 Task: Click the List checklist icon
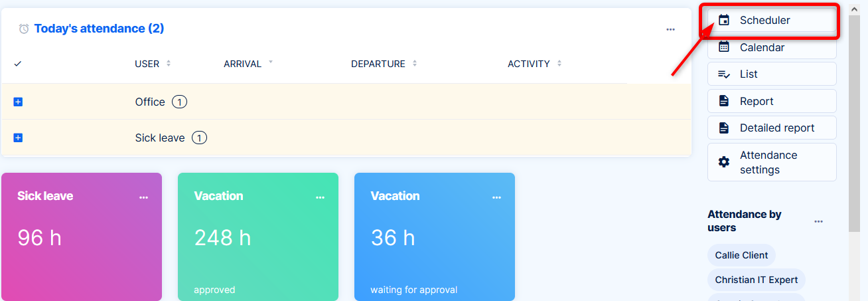point(724,74)
